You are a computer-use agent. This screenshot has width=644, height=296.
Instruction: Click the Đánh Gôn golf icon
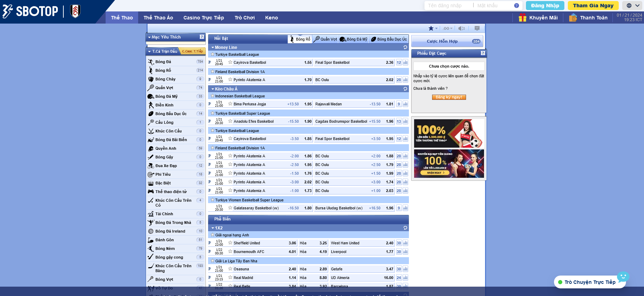click(151, 240)
